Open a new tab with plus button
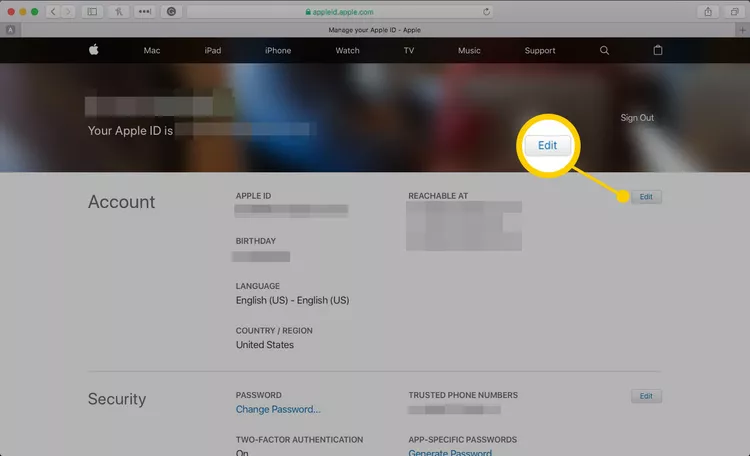The width and height of the screenshot is (750, 456). click(742, 30)
